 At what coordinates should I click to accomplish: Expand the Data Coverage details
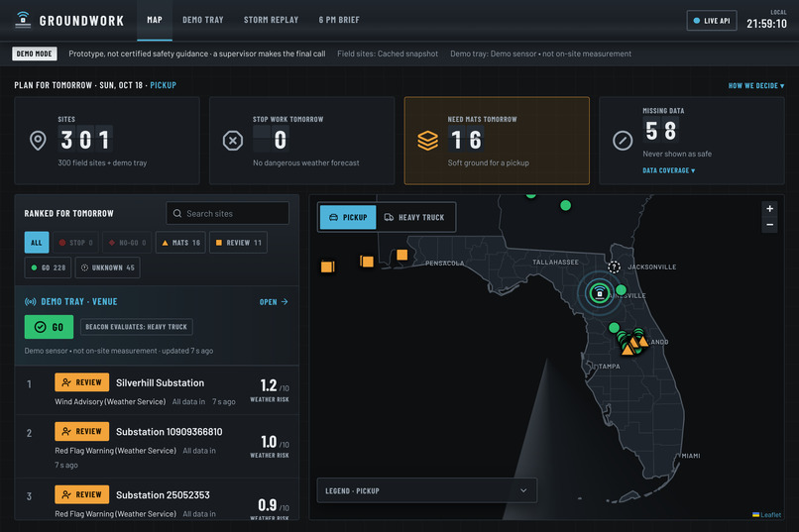[668, 170]
